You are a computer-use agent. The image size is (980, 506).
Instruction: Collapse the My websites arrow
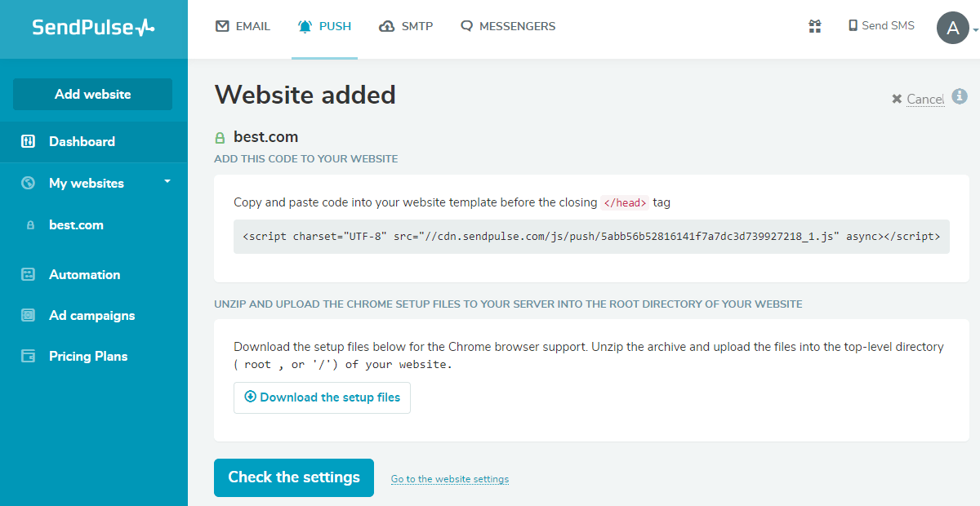tap(167, 181)
